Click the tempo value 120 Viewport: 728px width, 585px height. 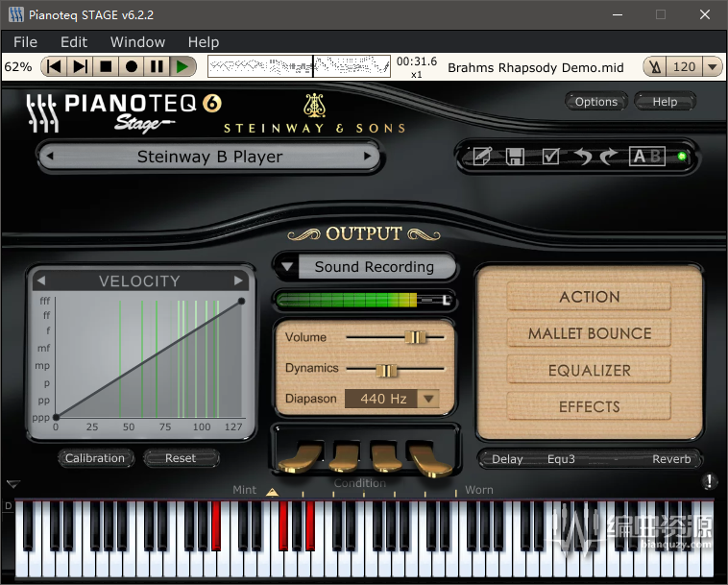click(685, 67)
